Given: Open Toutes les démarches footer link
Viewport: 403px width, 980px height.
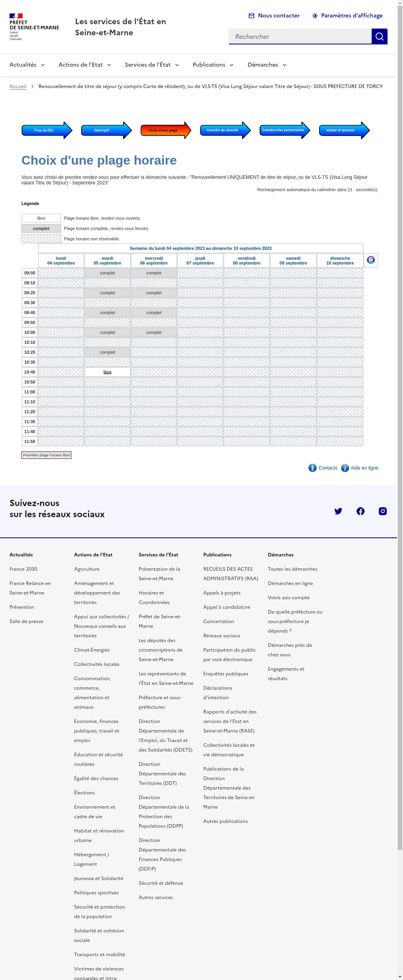Looking at the screenshot, I should click(x=293, y=569).
